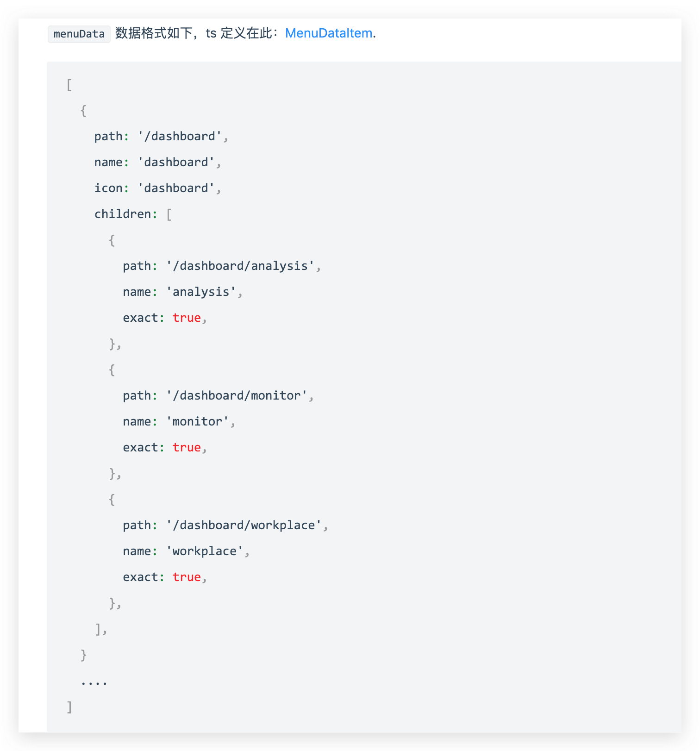Screen dimensions: 700x751
Task: Click the line "name: 'analysis',"
Action: point(183,292)
